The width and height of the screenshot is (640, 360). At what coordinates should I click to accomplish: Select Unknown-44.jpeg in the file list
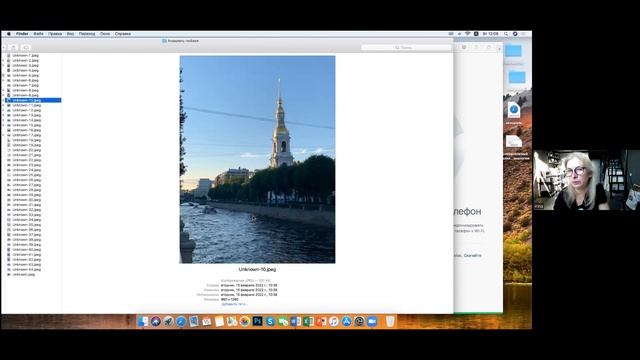[27, 269]
